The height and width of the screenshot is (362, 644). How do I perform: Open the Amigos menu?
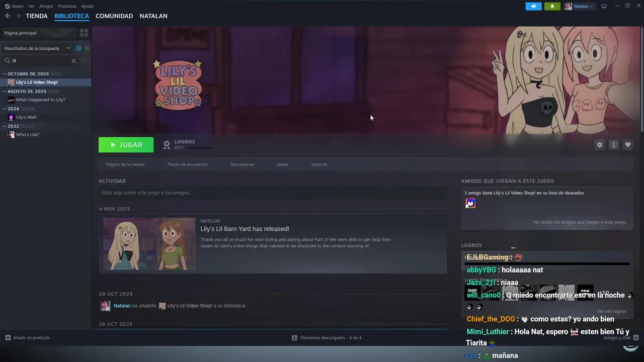click(46, 6)
